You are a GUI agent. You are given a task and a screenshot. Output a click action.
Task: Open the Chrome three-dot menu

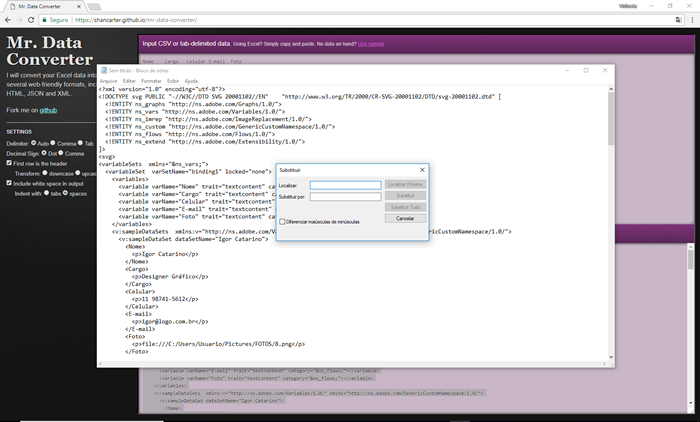[x=692, y=20]
